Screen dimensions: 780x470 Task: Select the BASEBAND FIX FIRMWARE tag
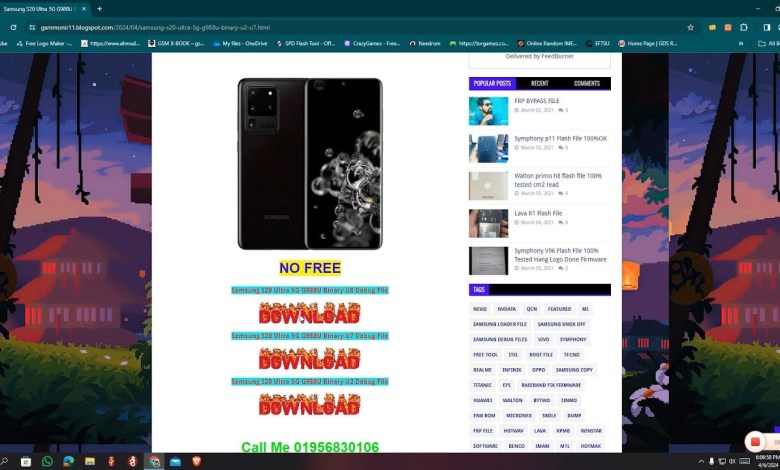(551, 385)
